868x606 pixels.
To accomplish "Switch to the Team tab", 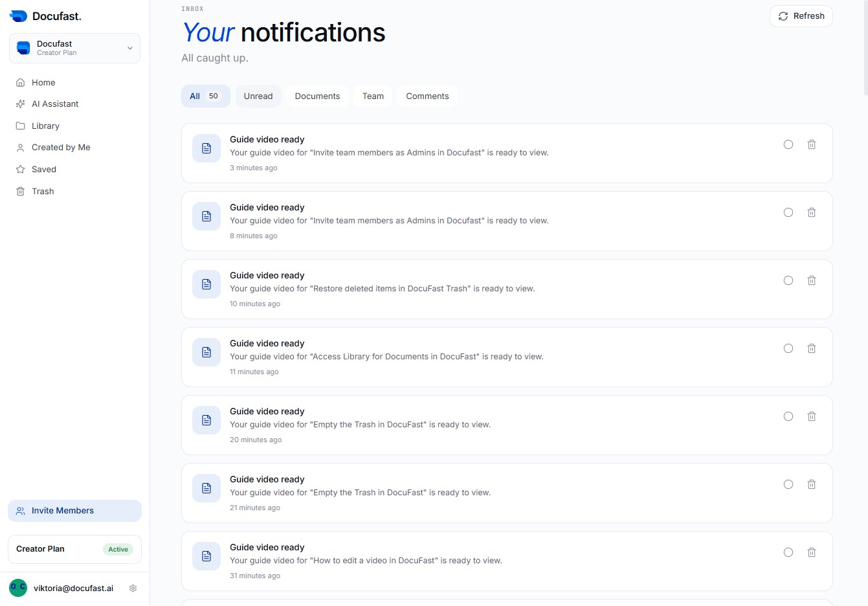I will click(x=373, y=96).
